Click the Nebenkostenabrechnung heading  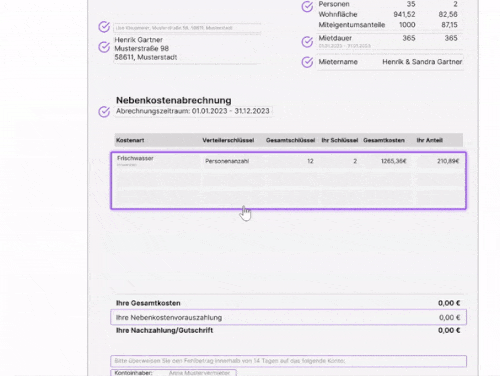174,100
